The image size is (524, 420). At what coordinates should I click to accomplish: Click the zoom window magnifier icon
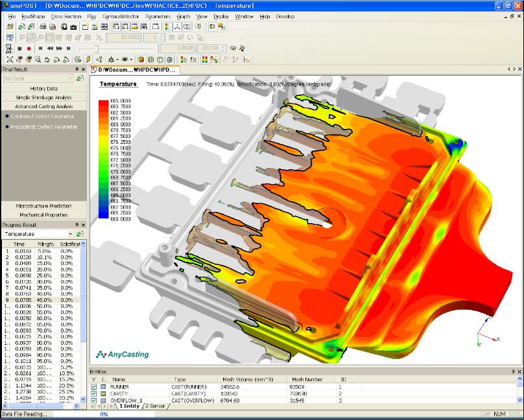[38, 60]
